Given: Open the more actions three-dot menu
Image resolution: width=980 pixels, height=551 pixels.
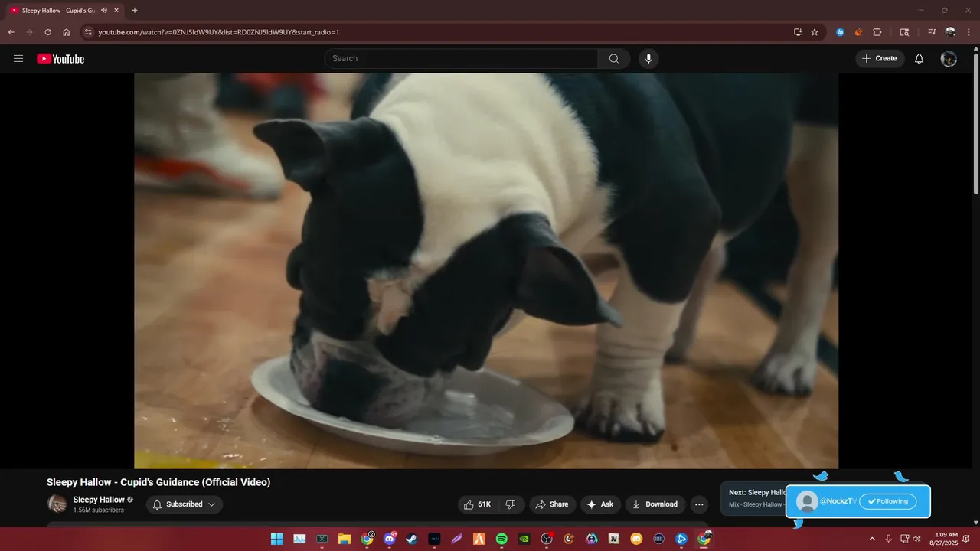Looking at the screenshot, I should 698,504.
